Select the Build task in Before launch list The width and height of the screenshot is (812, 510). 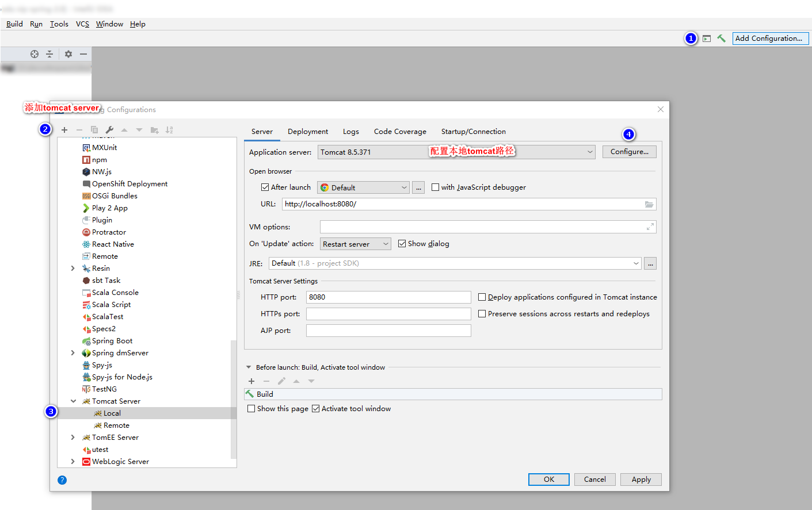[x=453, y=394]
